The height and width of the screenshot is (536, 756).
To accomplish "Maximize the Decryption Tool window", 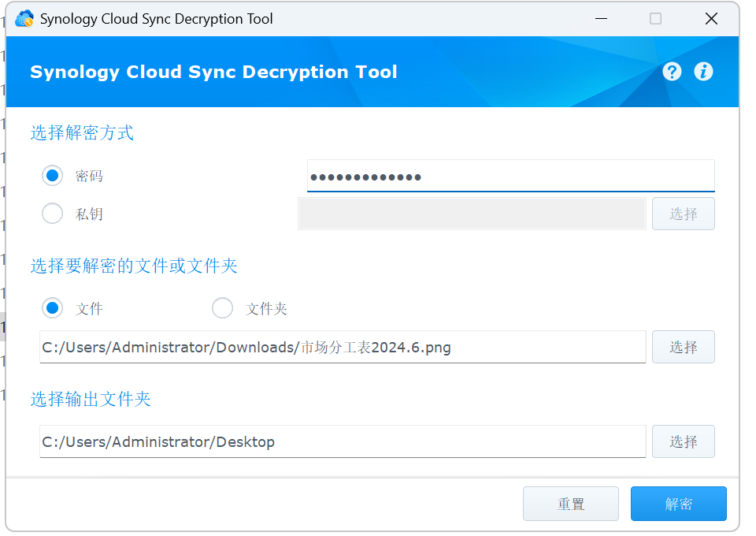I will 655,18.
